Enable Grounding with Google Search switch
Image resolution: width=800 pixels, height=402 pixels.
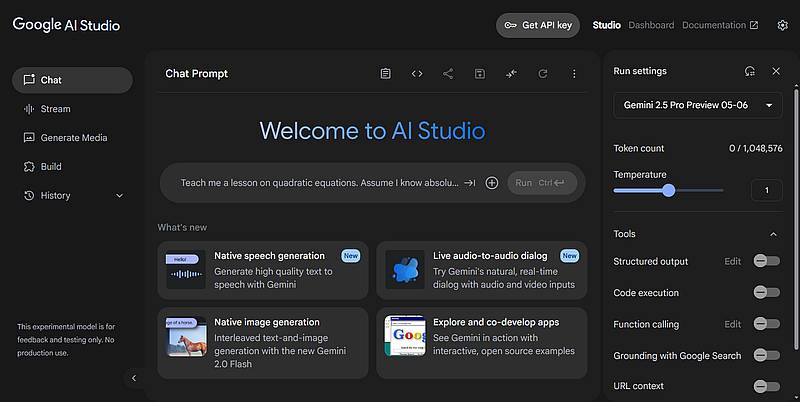(767, 355)
